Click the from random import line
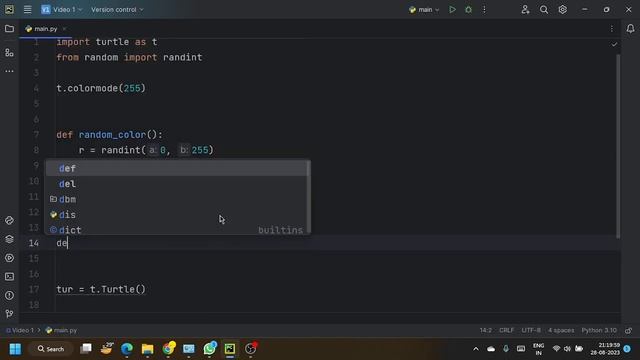Viewport: 640px width, 360px height. pos(129,58)
